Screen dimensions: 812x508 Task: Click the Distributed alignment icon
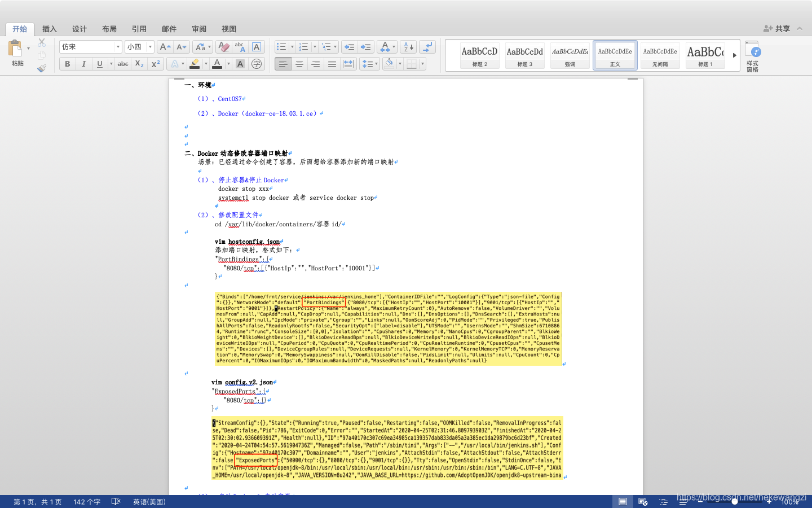[x=348, y=64]
